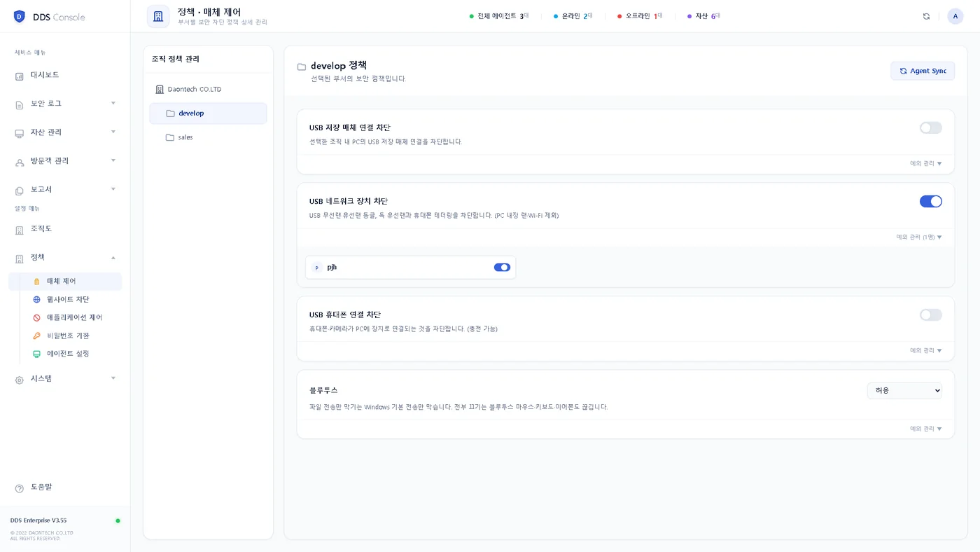The height and width of the screenshot is (552, 980).
Task: Click the pjh user avatar in exceptions
Action: [x=317, y=268]
